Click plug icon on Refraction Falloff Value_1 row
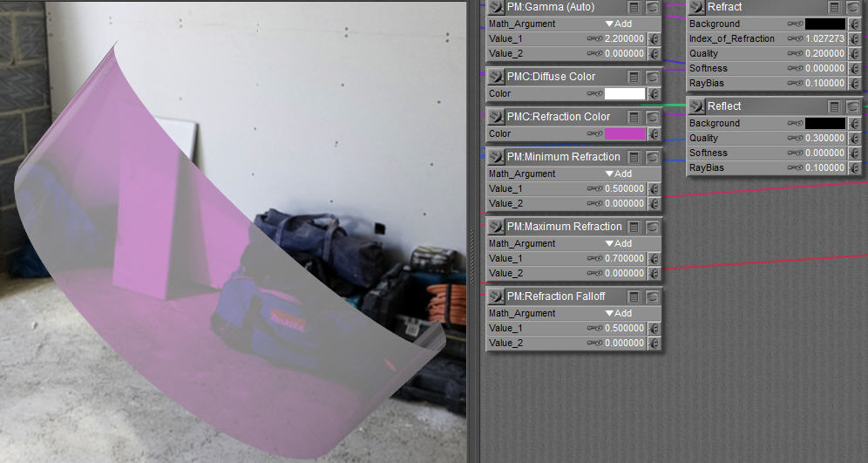Viewport: 868px width, 463px height. [654, 329]
